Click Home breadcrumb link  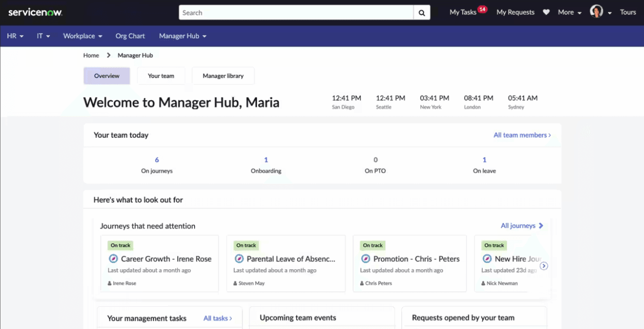(x=91, y=55)
